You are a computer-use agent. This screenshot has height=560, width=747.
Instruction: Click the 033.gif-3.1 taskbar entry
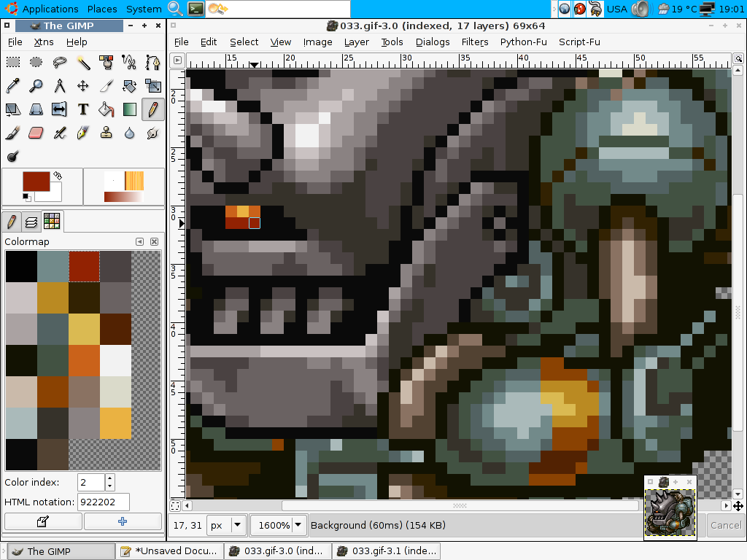(386, 551)
